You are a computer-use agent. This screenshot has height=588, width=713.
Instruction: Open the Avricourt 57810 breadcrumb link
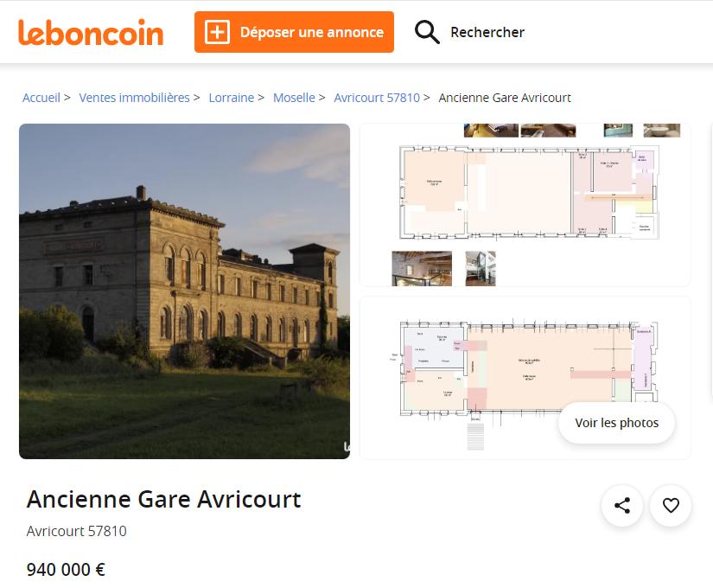[x=377, y=98]
